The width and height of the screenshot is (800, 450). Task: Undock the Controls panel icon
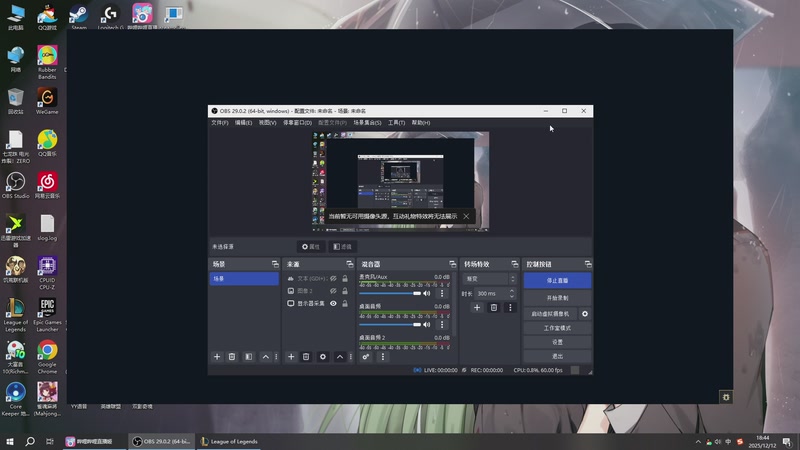(x=588, y=264)
